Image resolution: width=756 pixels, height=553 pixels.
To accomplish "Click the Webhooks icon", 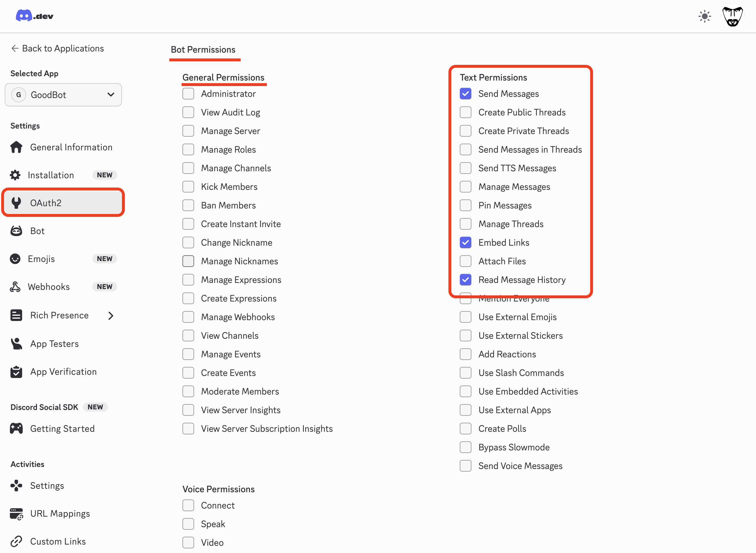I will (15, 287).
